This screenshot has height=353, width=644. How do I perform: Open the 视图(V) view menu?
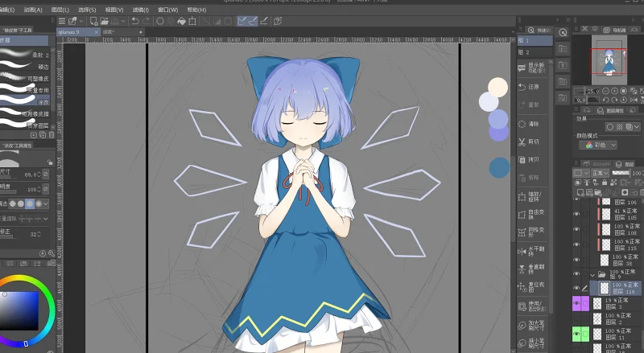pyautogui.click(x=114, y=10)
